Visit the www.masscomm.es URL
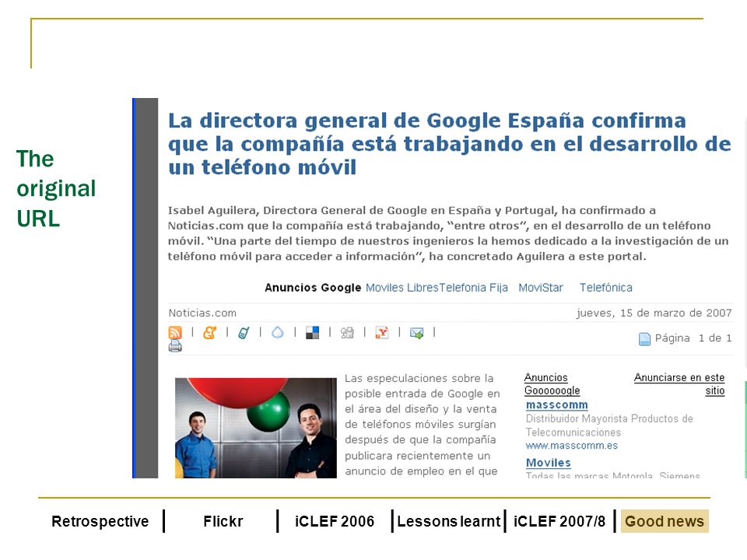Screen dimensions: 747x560 (572, 446)
